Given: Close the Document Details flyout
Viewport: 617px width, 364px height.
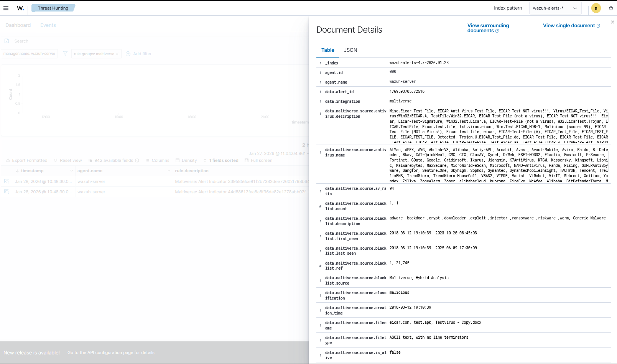Looking at the screenshot, I should (612, 22).
